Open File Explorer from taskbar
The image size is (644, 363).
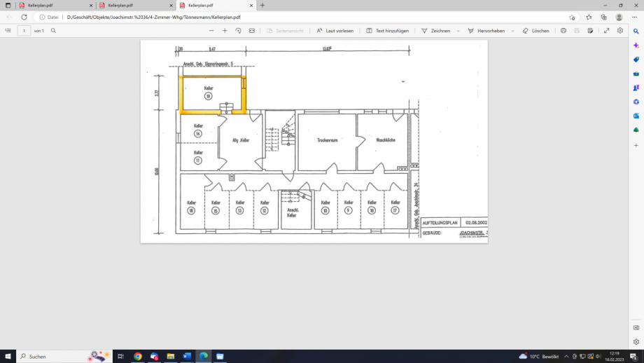(x=170, y=357)
